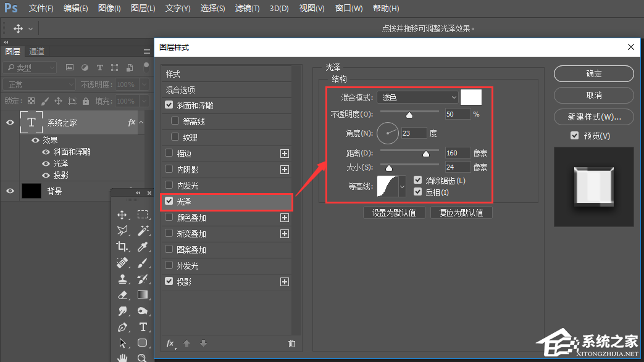Click the delete style trash icon
Image resolution: width=644 pixels, height=362 pixels.
pyautogui.click(x=291, y=344)
